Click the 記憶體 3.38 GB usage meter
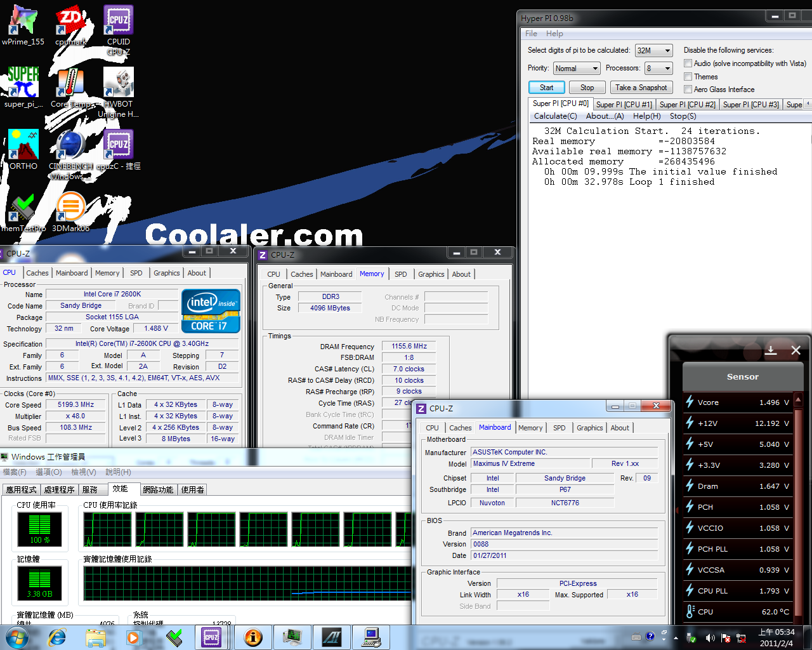 [x=39, y=583]
